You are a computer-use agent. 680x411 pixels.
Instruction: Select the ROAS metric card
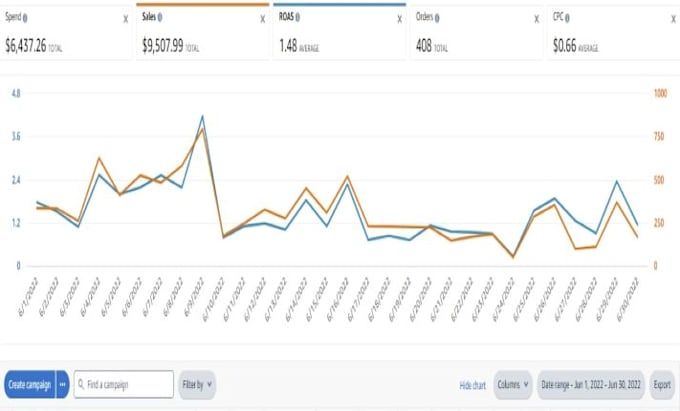coord(340,32)
